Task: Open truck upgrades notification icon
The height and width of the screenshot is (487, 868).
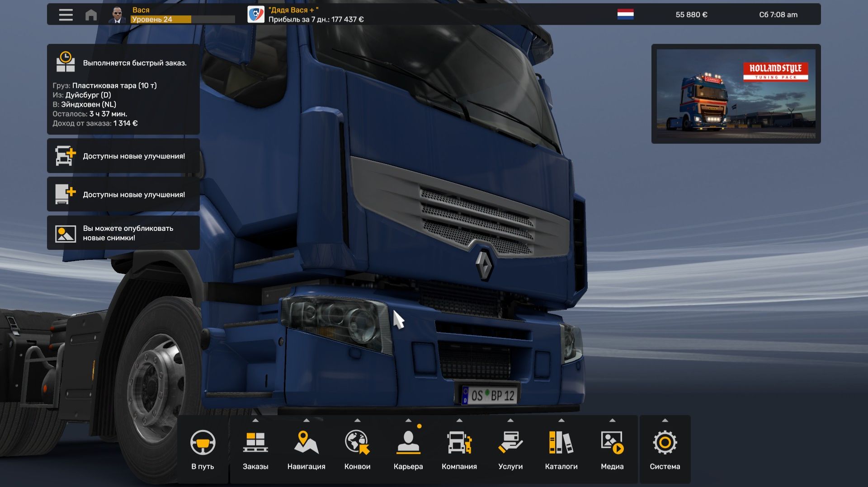Action: point(66,156)
